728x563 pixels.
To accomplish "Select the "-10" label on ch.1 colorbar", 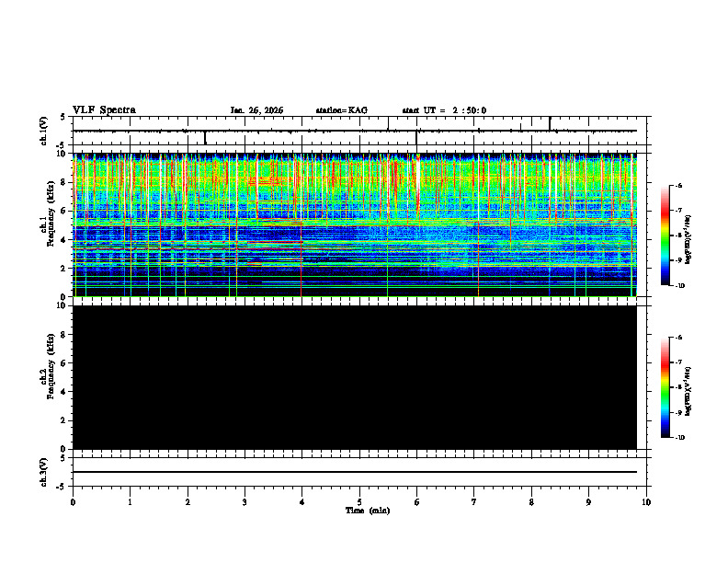I will click(678, 285).
